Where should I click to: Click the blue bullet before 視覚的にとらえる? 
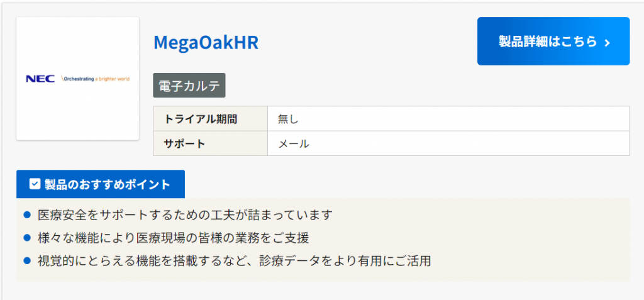point(27,260)
